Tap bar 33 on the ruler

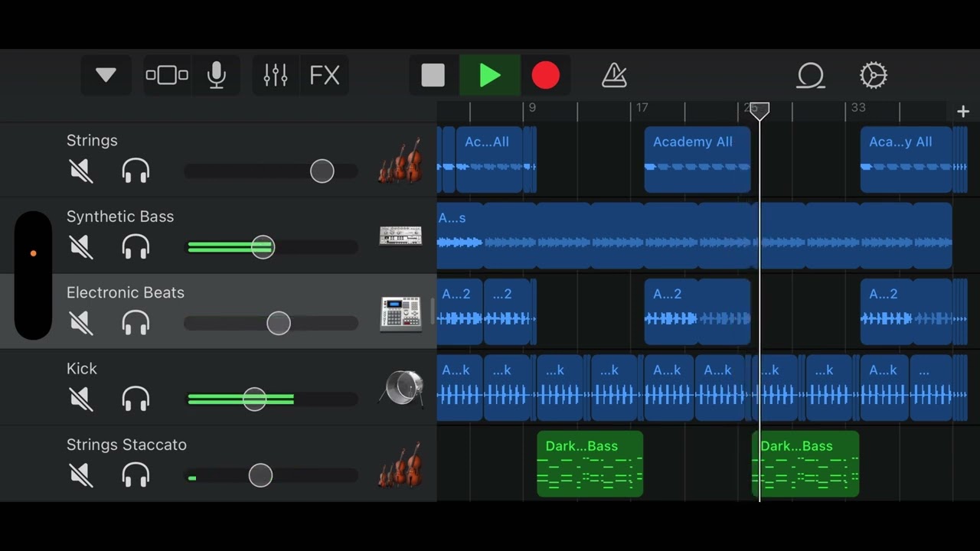(x=858, y=108)
